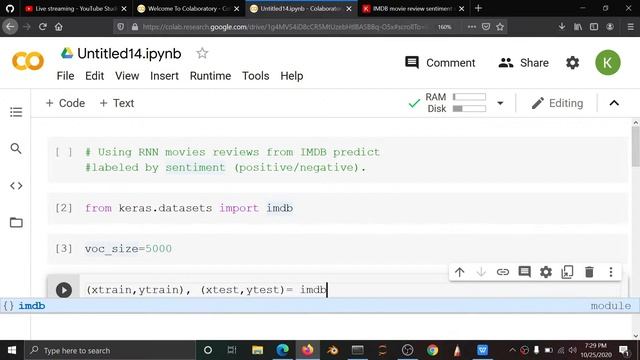Switch to the Live streaming YouTube tab
The image size is (640, 360).
pyautogui.click(x=76, y=8)
